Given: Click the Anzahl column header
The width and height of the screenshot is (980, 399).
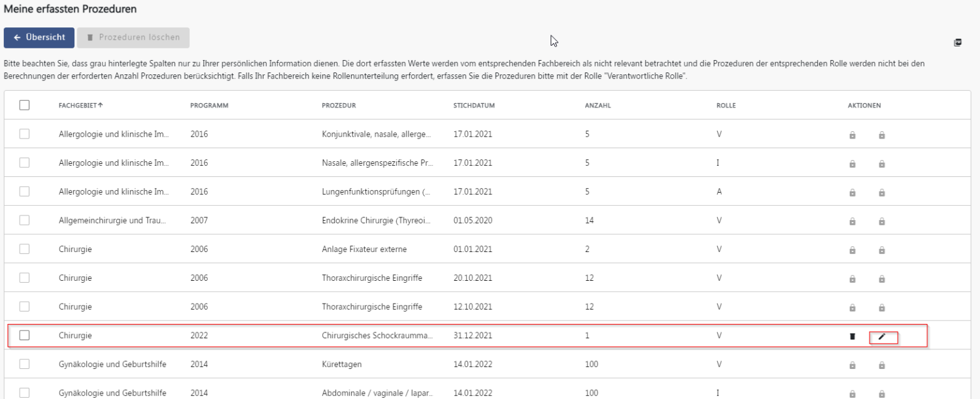Looking at the screenshot, I should coord(598,106).
